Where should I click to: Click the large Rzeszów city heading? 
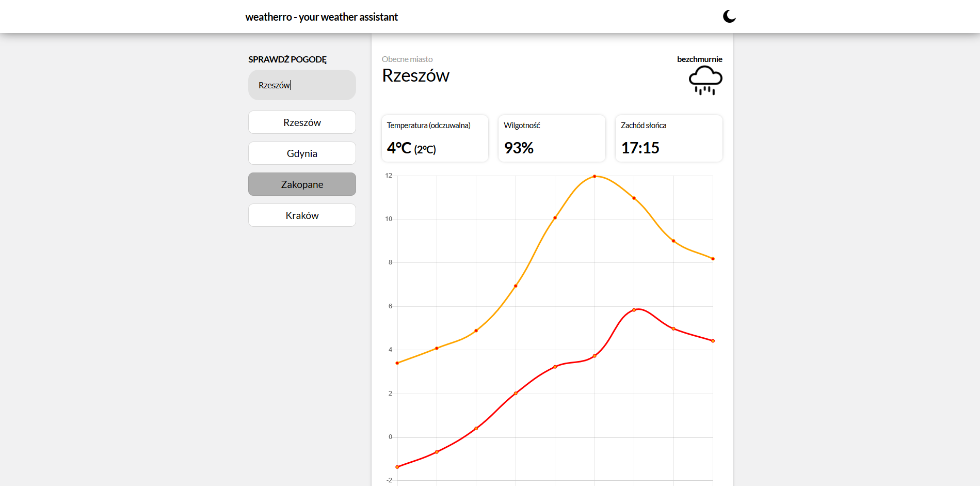coord(415,76)
